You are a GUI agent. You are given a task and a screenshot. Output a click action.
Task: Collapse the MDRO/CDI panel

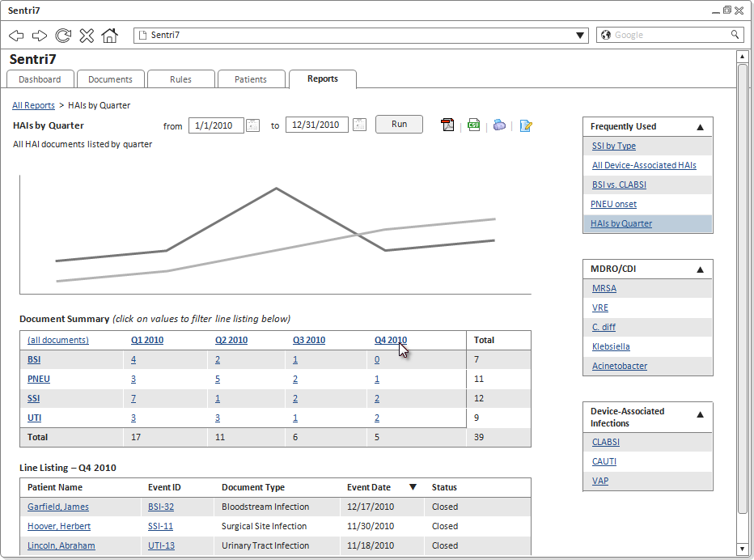tap(700, 269)
